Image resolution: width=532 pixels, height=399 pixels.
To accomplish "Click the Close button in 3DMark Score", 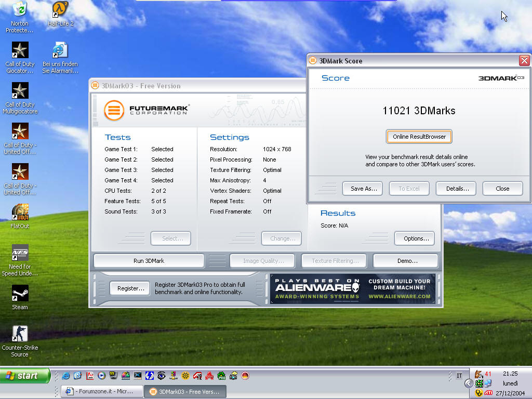I will 502,189.
